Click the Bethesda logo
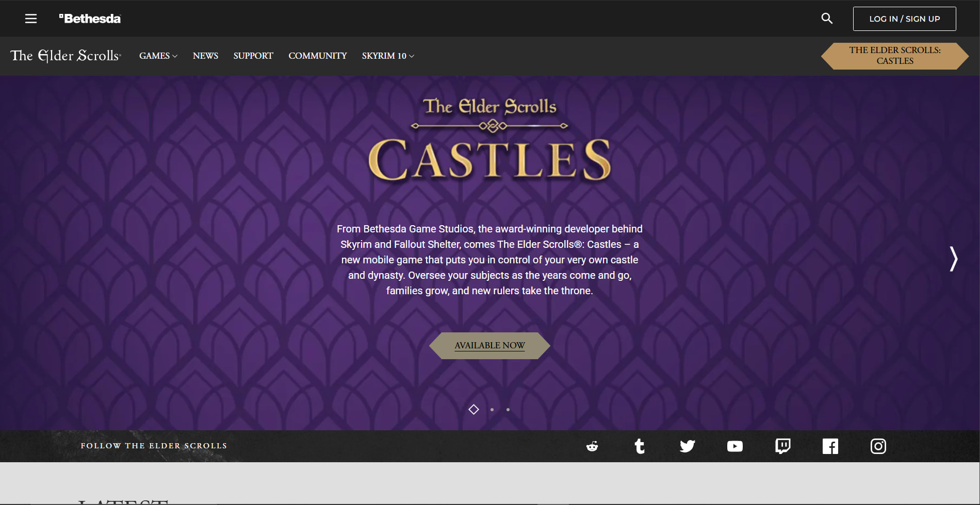Image resolution: width=980 pixels, height=505 pixels. 90,19
